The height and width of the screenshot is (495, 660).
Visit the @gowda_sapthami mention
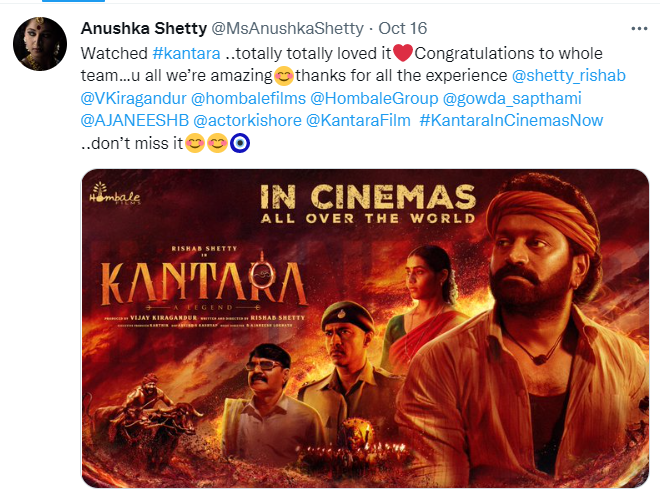512,98
